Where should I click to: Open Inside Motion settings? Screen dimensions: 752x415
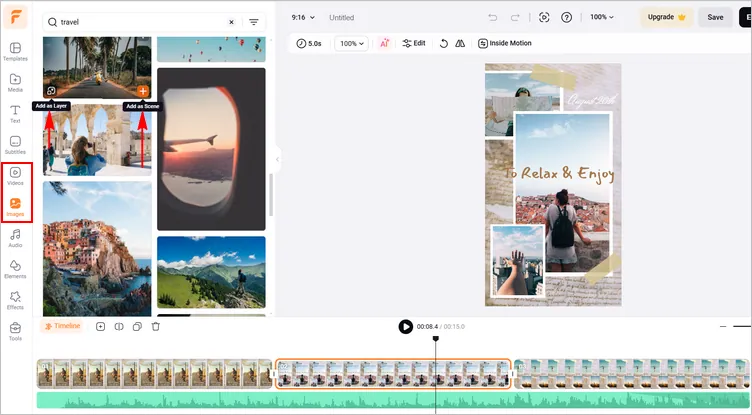(x=505, y=43)
